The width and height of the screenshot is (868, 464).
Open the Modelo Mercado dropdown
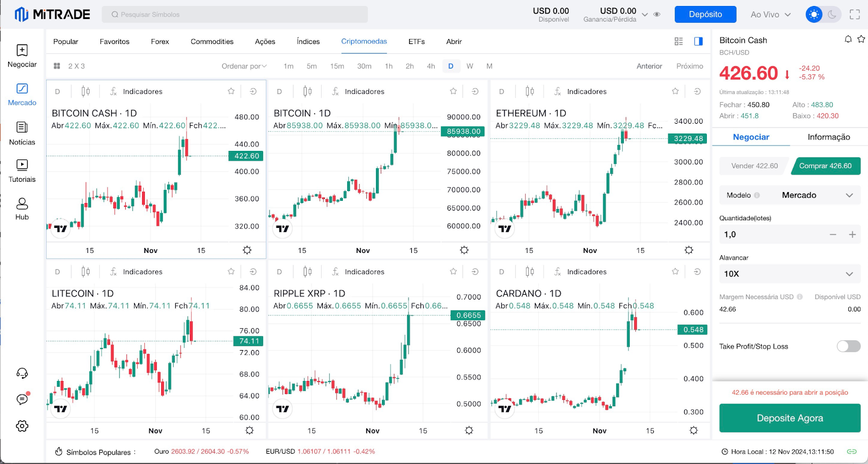(x=790, y=195)
